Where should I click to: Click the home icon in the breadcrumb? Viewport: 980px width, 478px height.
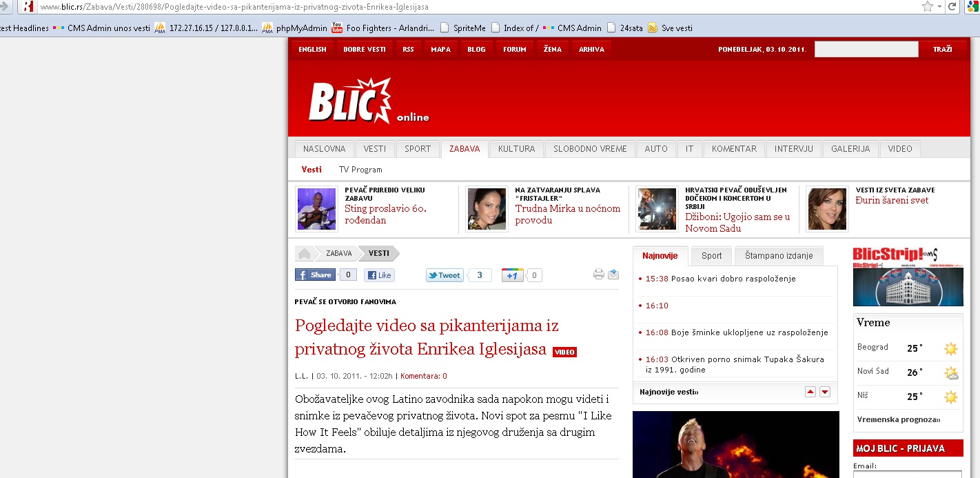[305, 253]
